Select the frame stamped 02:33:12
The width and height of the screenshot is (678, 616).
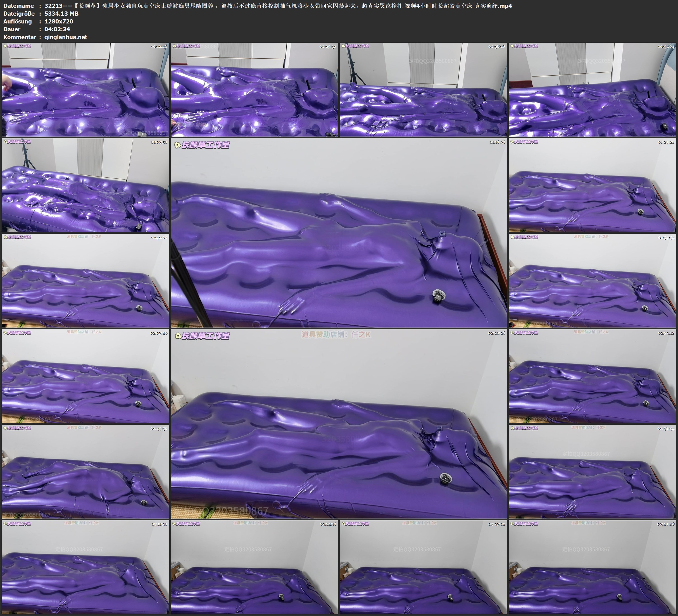(x=592, y=376)
